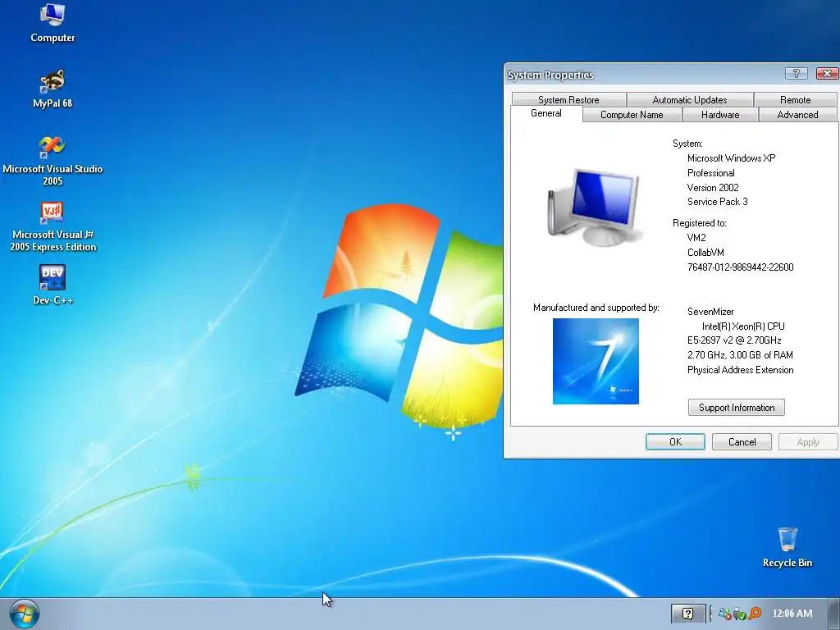Image resolution: width=840 pixels, height=630 pixels.
Task: Click the 'Microsoft Windows XP' text
Action: point(731,158)
